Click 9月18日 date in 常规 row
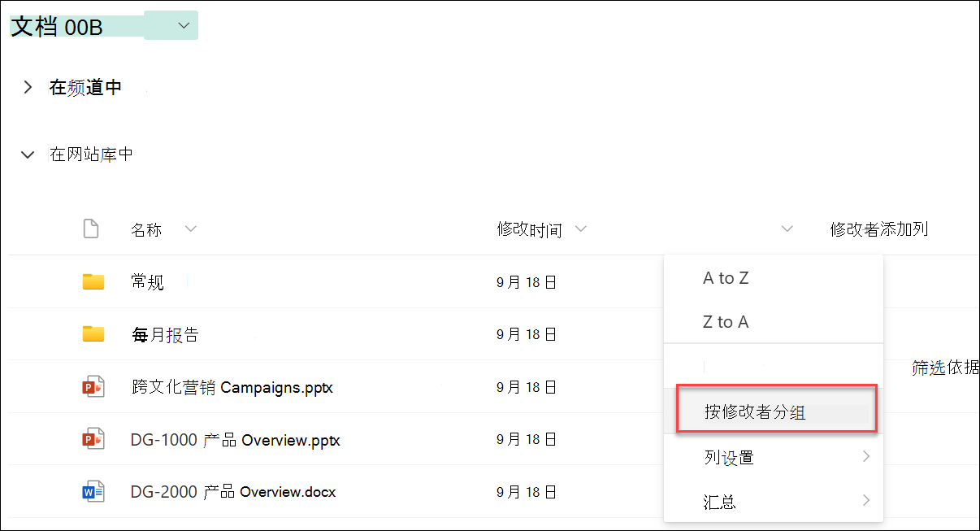 527,282
